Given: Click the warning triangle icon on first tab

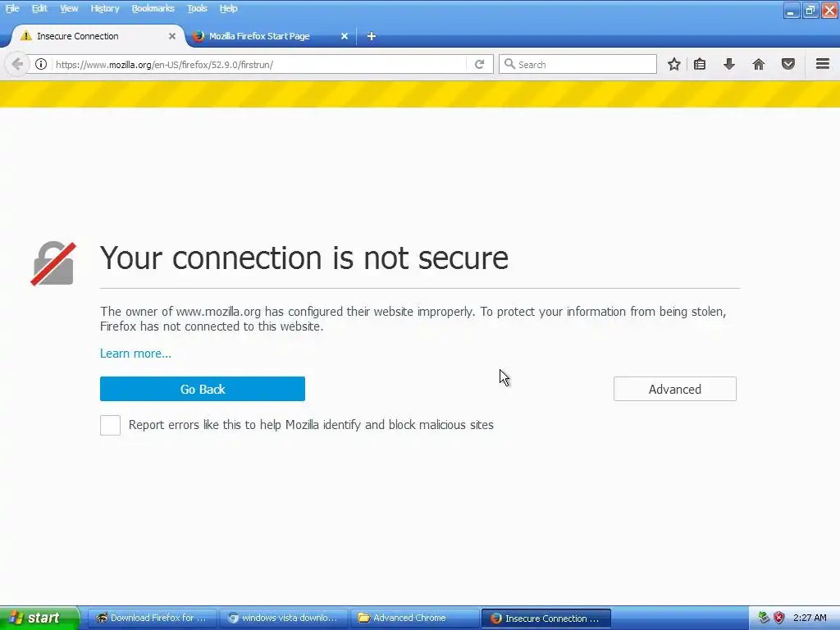Looking at the screenshot, I should coord(25,36).
